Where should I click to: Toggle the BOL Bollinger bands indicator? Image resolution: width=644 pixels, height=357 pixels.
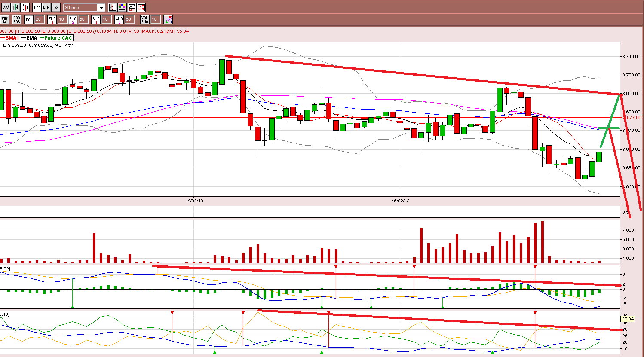[x=29, y=19]
